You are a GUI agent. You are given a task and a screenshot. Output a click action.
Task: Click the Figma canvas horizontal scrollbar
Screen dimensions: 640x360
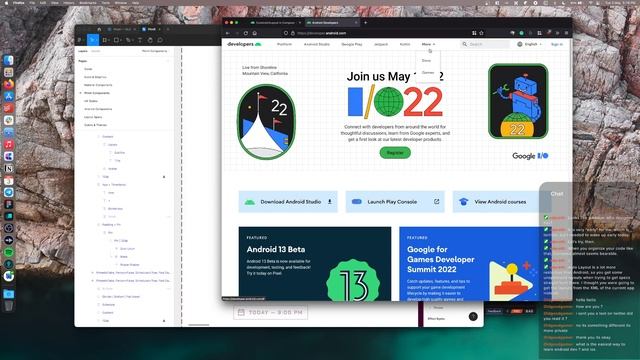point(199,325)
